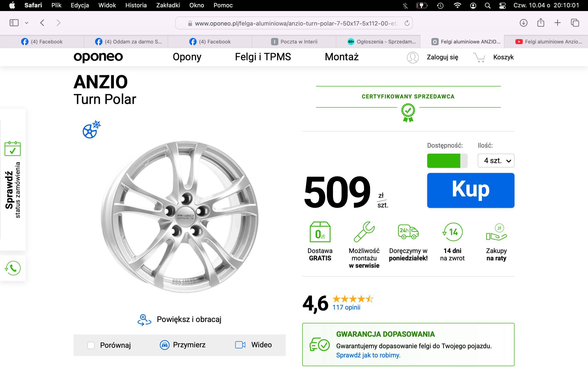Click the winter wheel snowflake icon

point(92,129)
